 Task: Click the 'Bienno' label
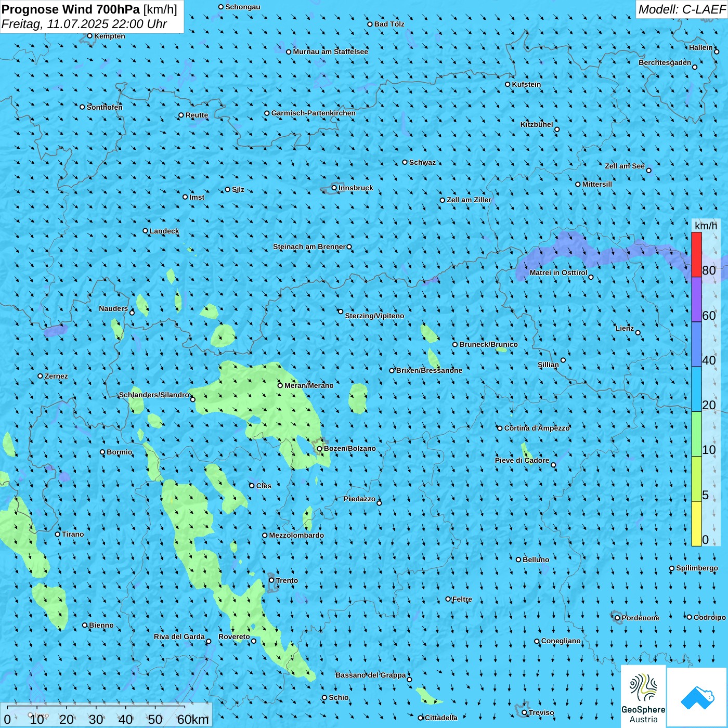coord(101,625)
